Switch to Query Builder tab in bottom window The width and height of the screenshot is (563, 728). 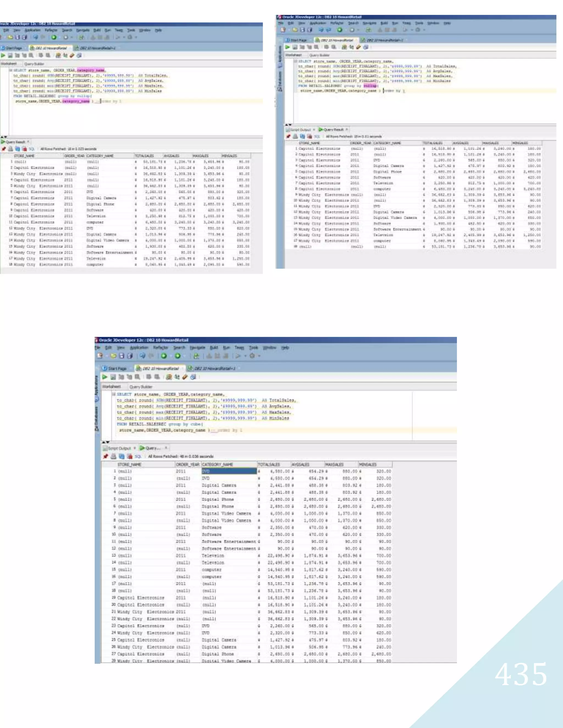click(140, 387)
